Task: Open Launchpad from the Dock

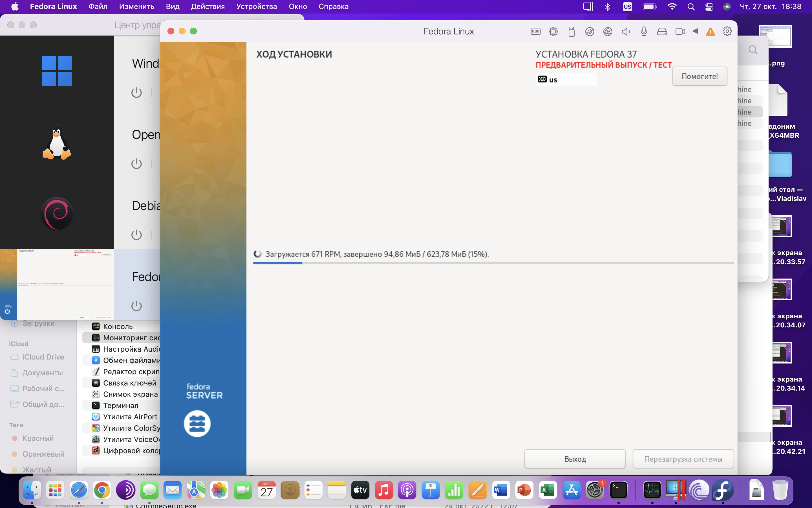Action: (x=55, y=491)
